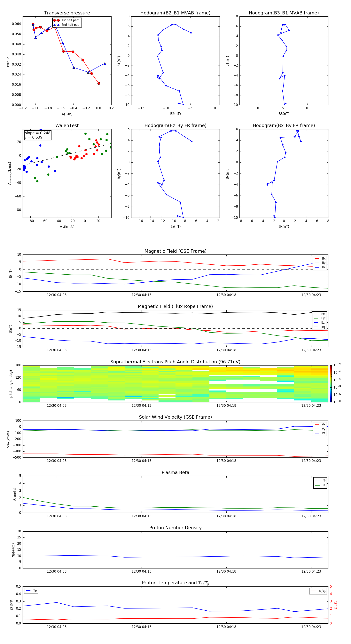Select the green β legend entry
This screenshot has width=351, height=644.
coord(320,485)
